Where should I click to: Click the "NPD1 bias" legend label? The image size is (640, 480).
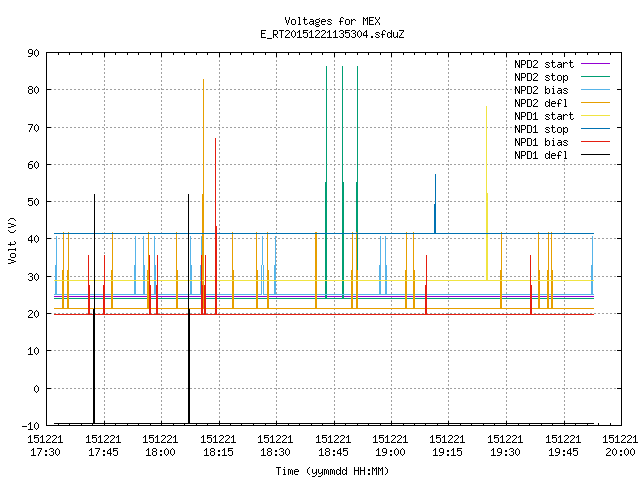click(x=541, y=142)
